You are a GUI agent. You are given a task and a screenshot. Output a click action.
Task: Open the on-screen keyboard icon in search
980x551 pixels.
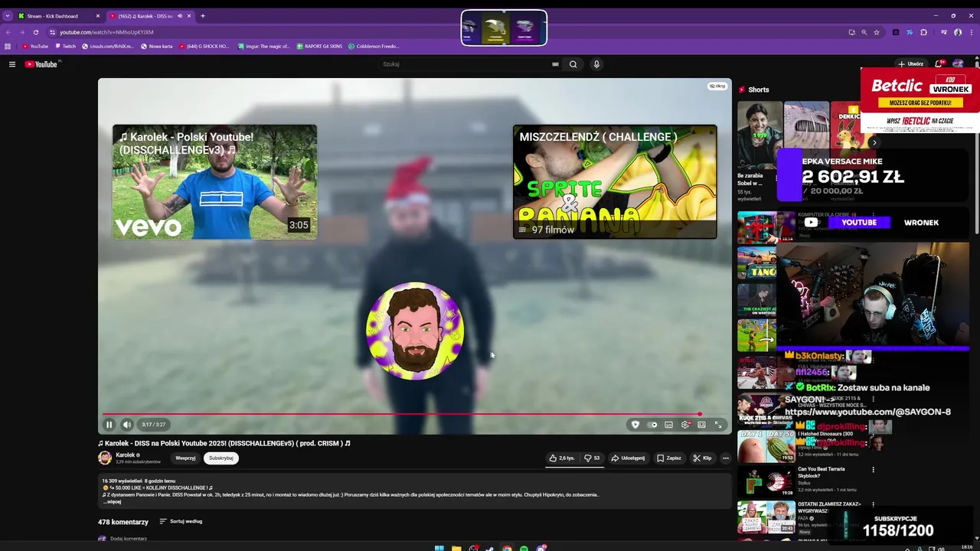pos(555,64)
